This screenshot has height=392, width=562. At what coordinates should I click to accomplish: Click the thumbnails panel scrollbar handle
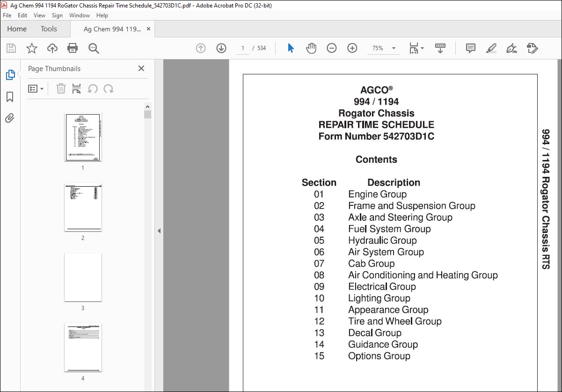[x=148, y=115]
